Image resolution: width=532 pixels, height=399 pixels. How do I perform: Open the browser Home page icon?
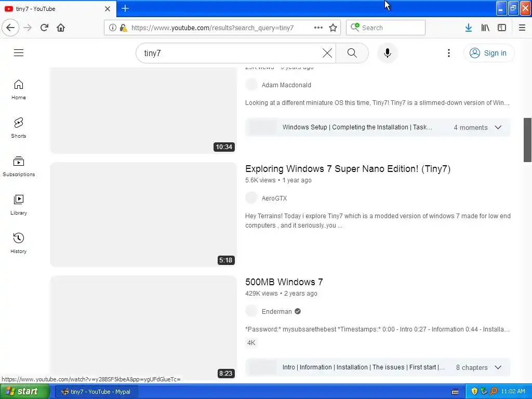pyautogui.click(x=61, y=28)
